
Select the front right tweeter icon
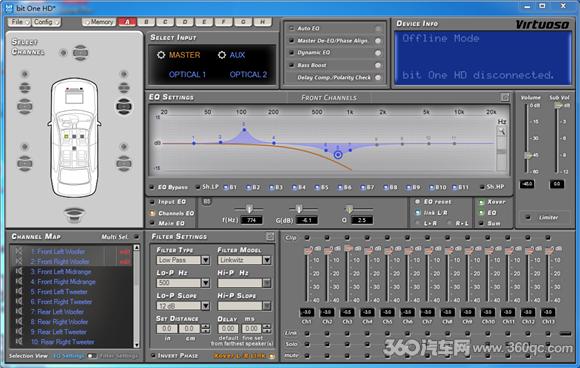(x=124, y=74)
